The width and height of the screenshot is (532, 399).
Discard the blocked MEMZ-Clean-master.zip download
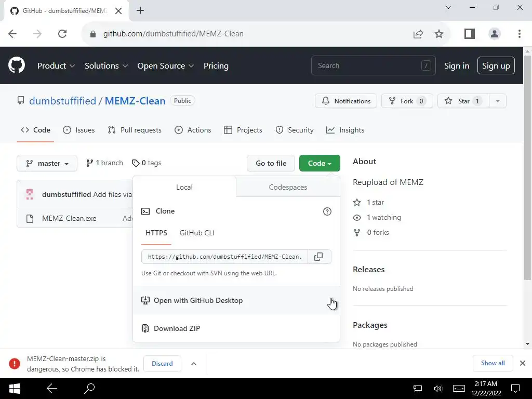[x=162, y=364]
